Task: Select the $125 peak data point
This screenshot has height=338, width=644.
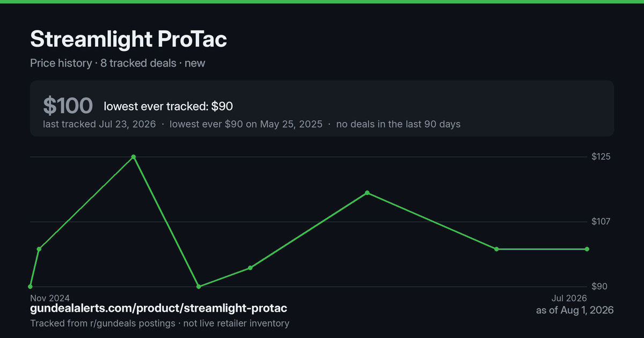Action: pyautogui.click(x=134, y=157)
